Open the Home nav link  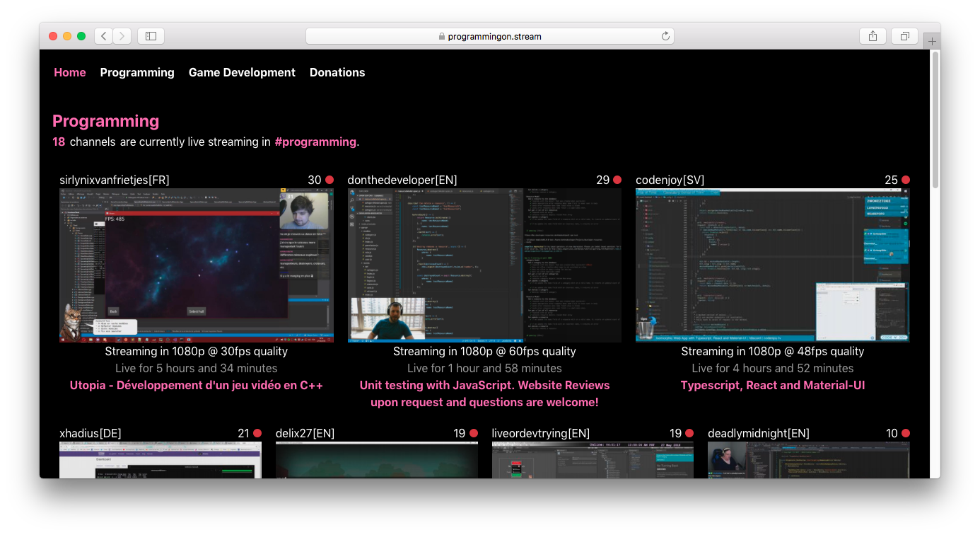(x=70, y=72)
